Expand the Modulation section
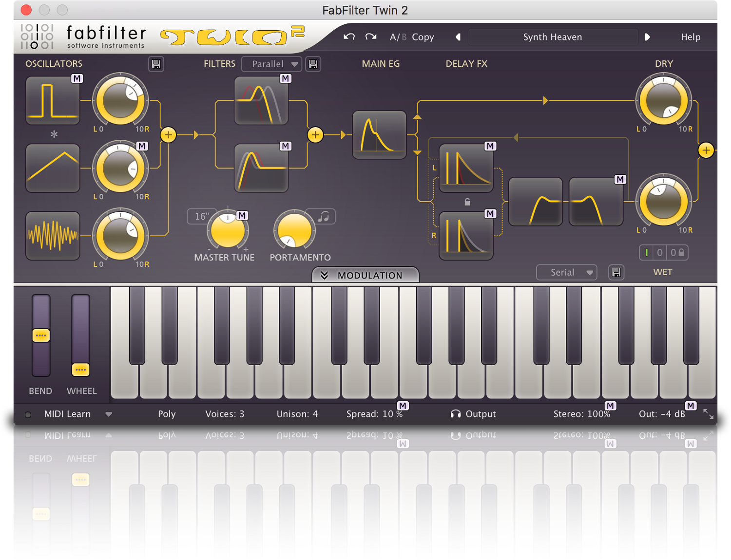Viewport: 731px width, 560px height. click(365, 275)
